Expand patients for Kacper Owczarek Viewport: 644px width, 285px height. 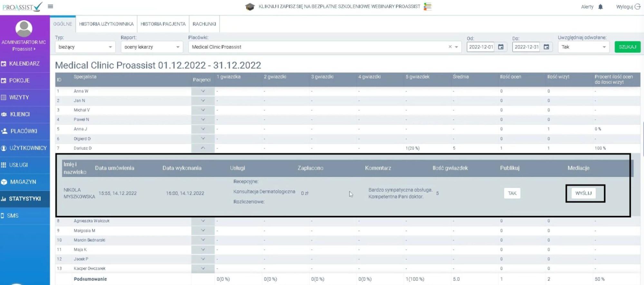(x=203, y=268)
